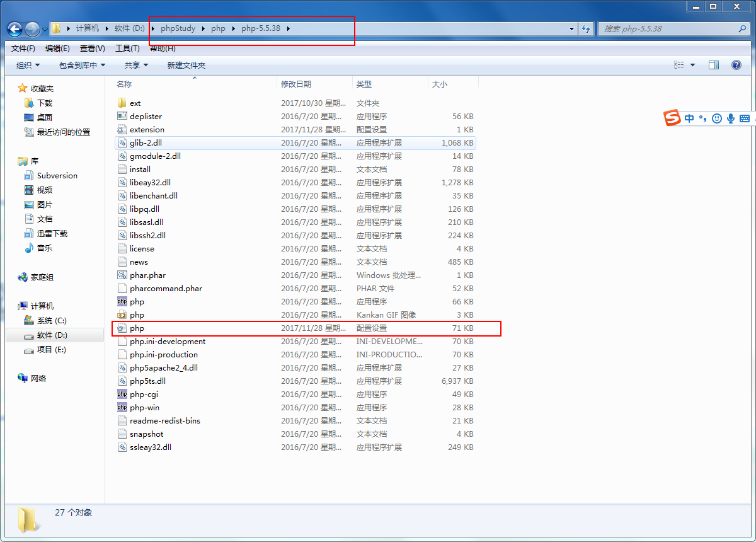The width and height of the screenshot is (756, 542).
Task: Select the php application file (66 KB)
Action: point(295,301)
